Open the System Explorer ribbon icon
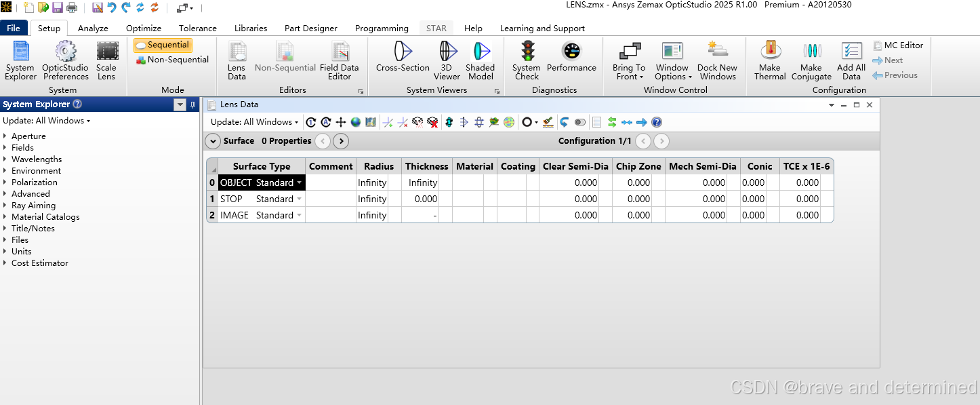The height and width of the screenshot is (405, 980). pos(20,61)
